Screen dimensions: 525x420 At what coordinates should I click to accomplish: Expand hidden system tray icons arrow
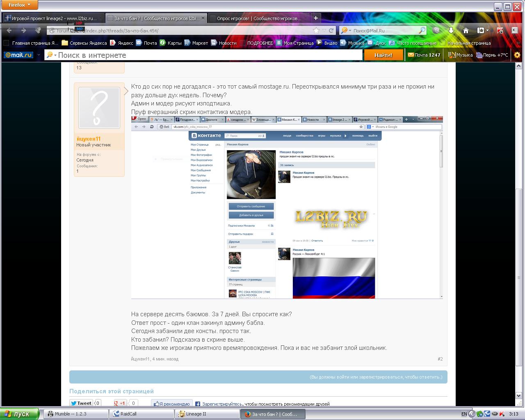[x=472, y=414]
